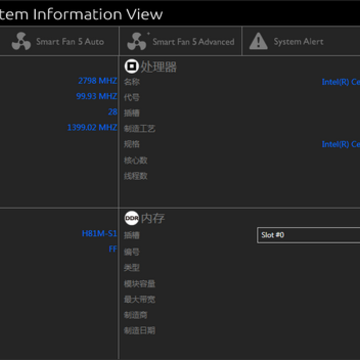
Task: Select the 99.93 MHZ frequency value
Action: (96, 96)
